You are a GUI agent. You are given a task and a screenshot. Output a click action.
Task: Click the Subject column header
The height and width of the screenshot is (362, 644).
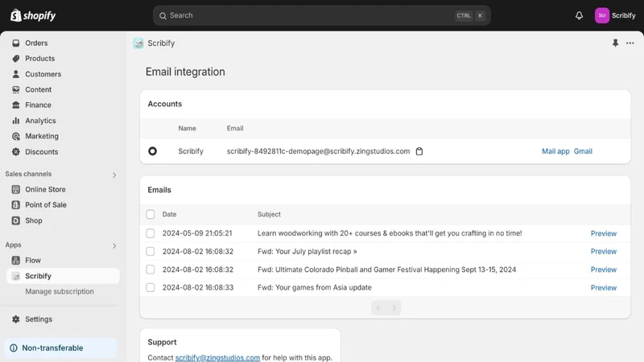269,214
